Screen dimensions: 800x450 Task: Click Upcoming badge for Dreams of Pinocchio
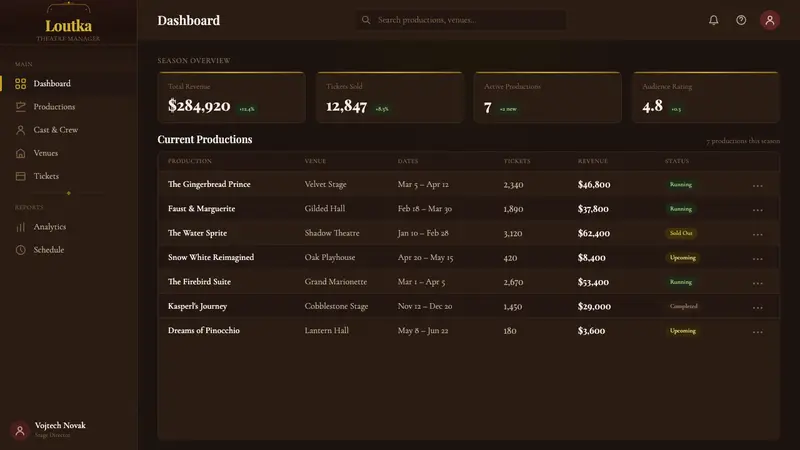tap(683, 331)
